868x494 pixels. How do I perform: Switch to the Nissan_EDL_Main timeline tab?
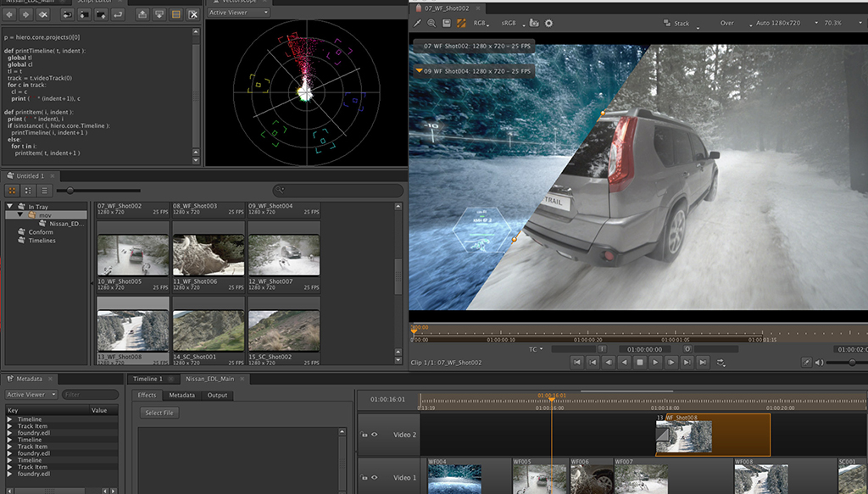click(209, 379)
